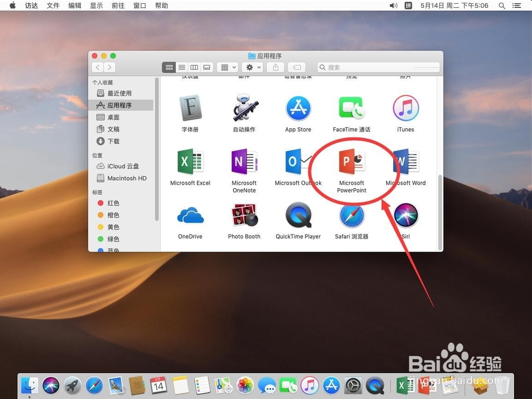Click the Finder icon in the Dock

tap(29, 385)
